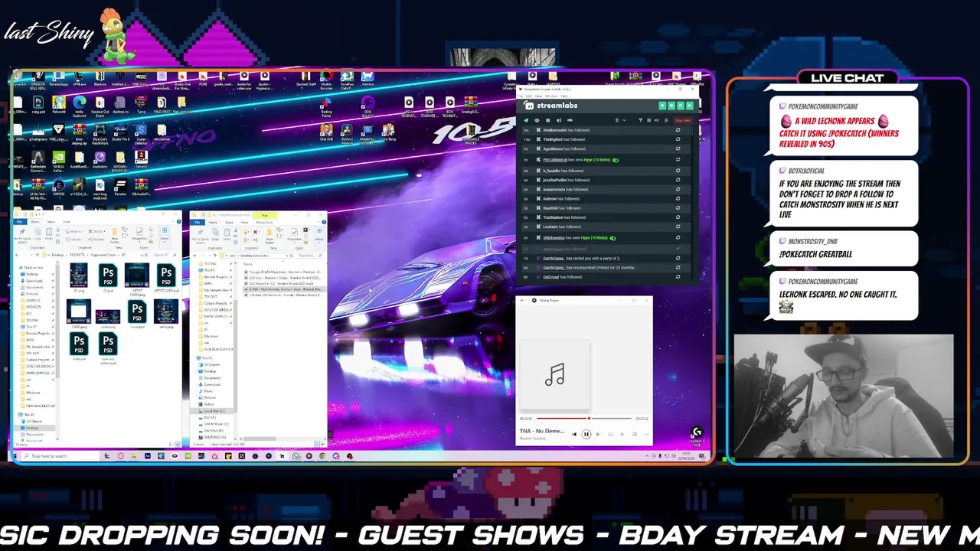Click last green button in Streamlabs header
Image resolution: width=980 pixels, height=551 pixels.
click(x=690, y=106)
